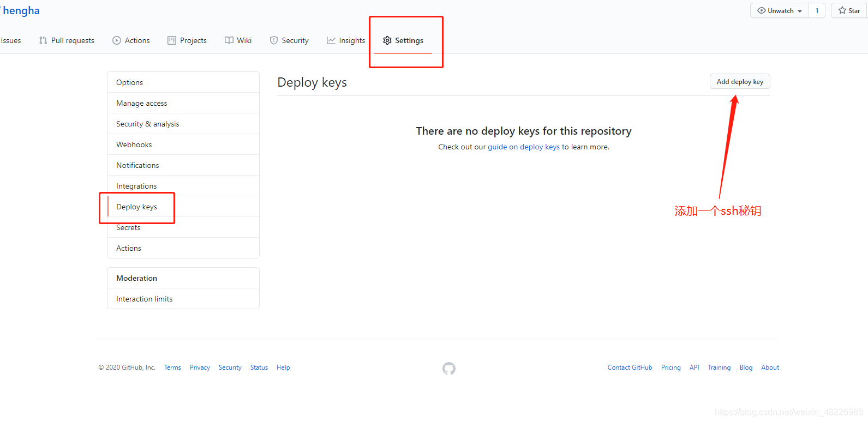This screenshot has width=868, height=422.
Task: Click the watchers count 1
Action: pyautogui.click(x=817, y=10)
